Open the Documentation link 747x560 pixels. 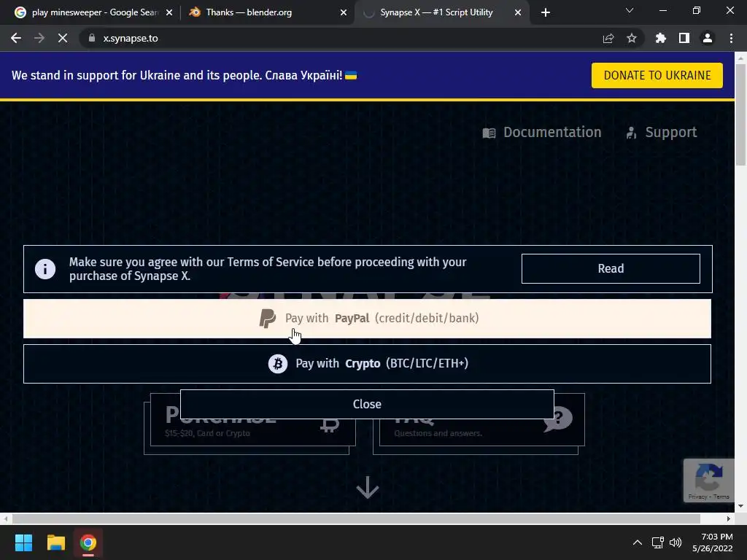click(542, 133)
